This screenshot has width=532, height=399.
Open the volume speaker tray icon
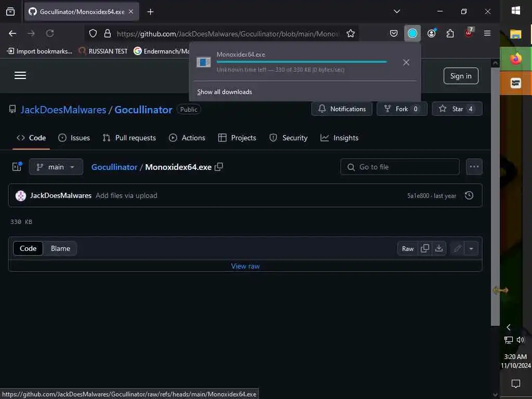[521, 340]
